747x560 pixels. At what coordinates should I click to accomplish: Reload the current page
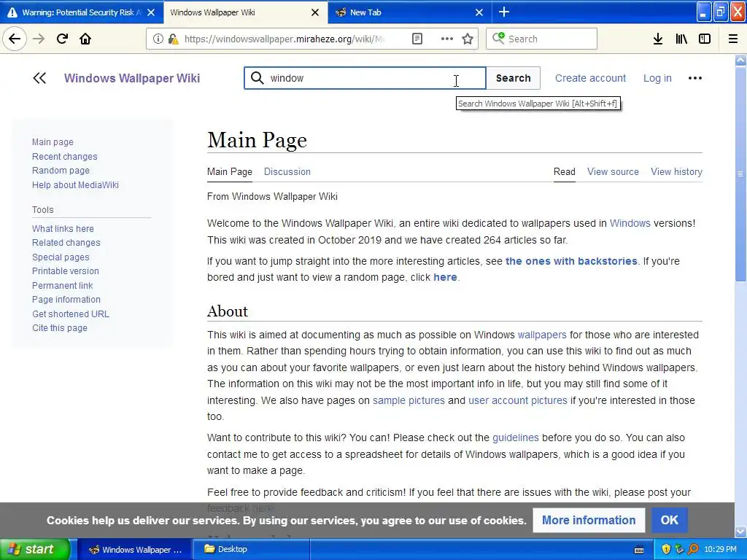(62, 39)
